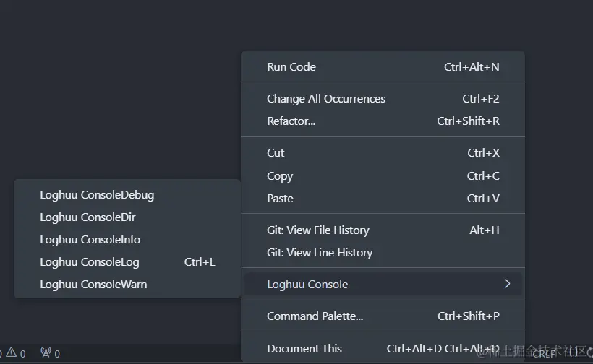Click CRLF line ending indicator in status bar

coord(543,354)
